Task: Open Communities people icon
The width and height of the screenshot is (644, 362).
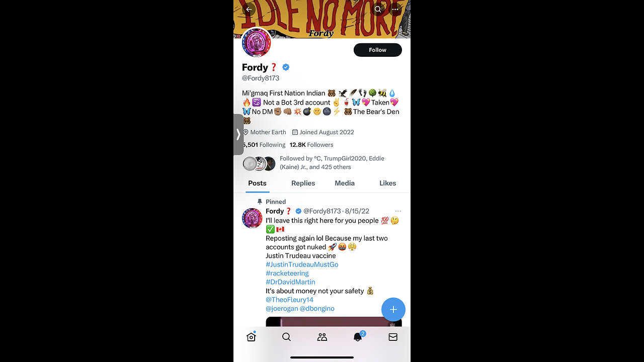Action: (322, 337)
